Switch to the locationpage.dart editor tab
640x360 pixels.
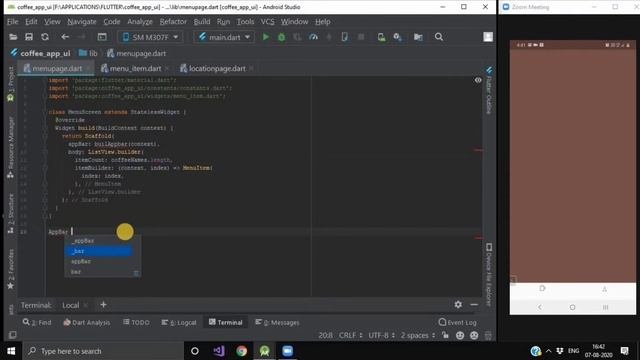click(216, 69)
